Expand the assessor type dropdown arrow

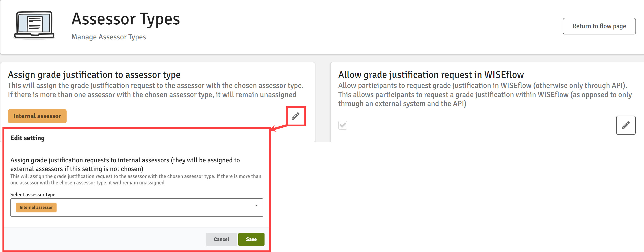click(256, 205)
